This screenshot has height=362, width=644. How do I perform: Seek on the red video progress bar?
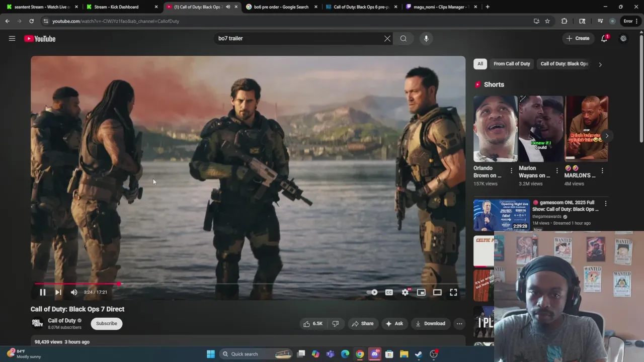coord(248,284)
